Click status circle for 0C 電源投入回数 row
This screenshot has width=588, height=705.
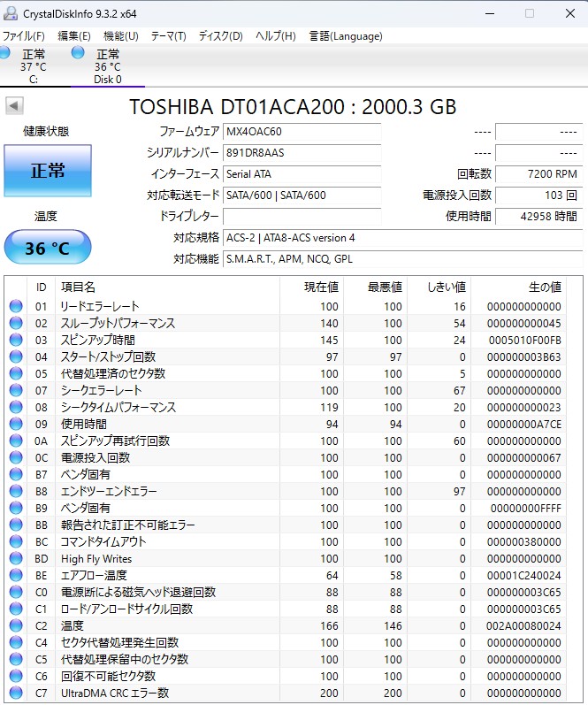(x=16, y=457)
